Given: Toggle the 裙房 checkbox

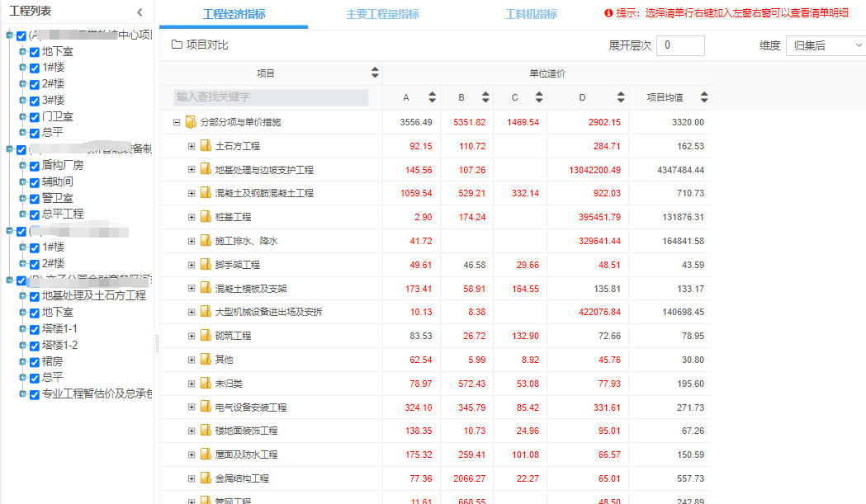Looking at the screenshot, I should click(34, 362).
